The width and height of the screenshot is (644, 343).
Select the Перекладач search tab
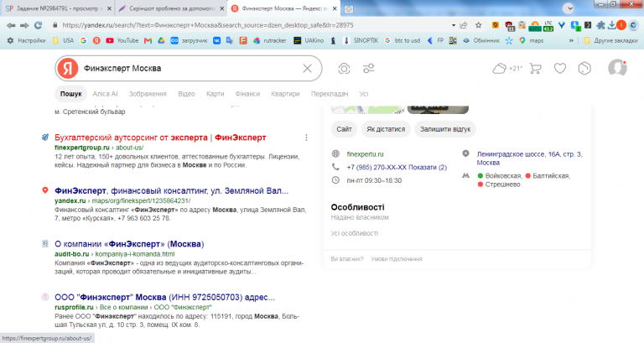tap(330, 94)
